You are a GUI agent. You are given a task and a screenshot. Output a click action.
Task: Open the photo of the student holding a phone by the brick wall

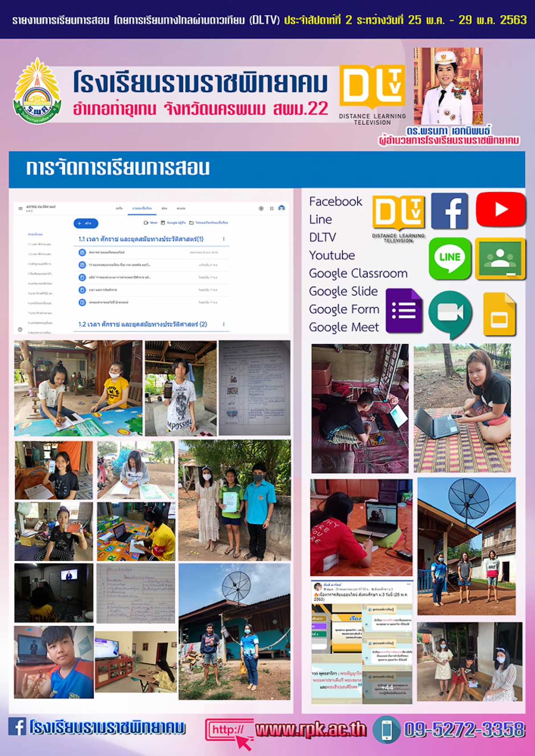click(x=181, y=388)
